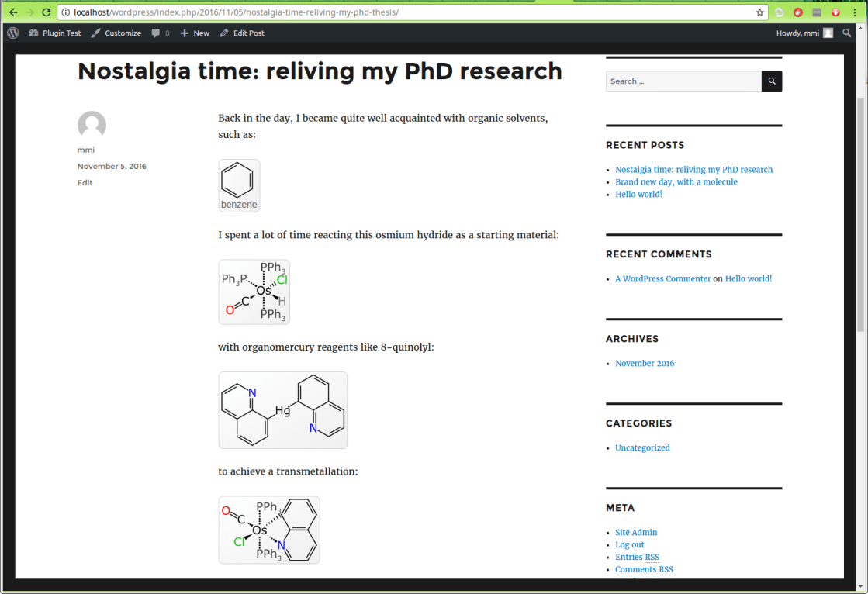Screen dimensions: 868x594
Task: Select Customize in the admin bar
Action: (x=116, y=33)
